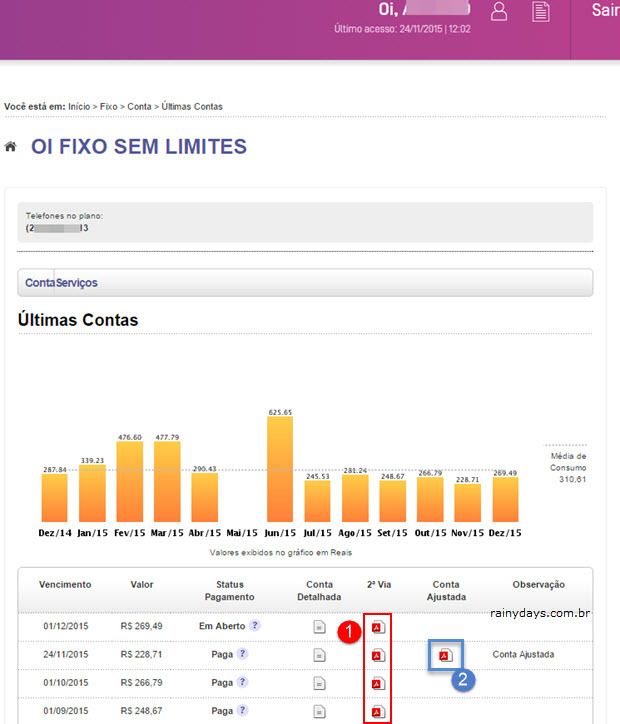Switch to the Serviços tab

77,283
